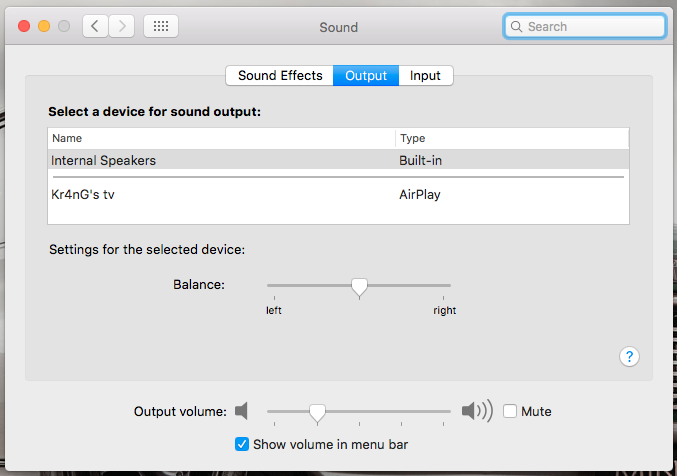Enable the Mute checkbox
Viewport: 677px width, 476px height.
[x=510, y=411]
